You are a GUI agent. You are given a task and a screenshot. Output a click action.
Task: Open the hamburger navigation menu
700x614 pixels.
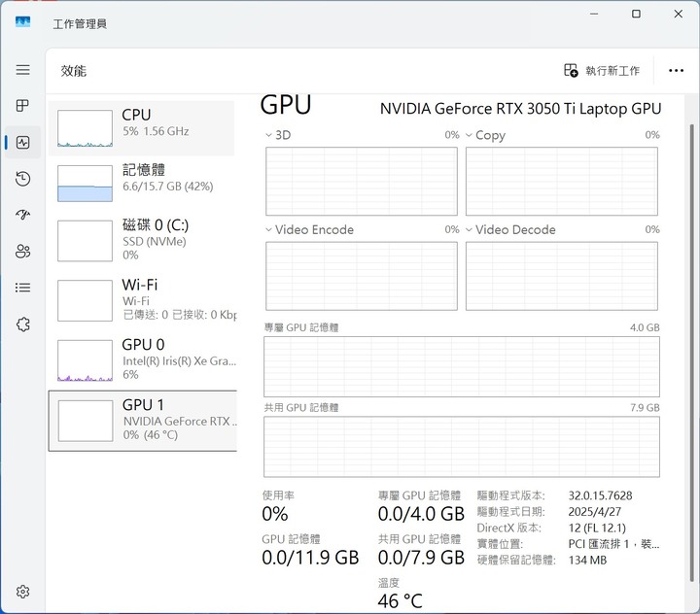pos(22,70)
